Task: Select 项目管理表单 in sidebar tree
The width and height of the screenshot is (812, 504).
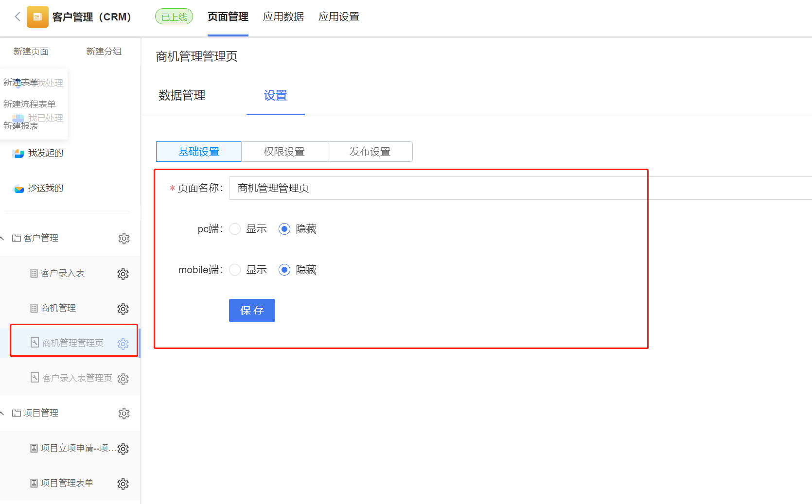Action: [x=67, y=483]
